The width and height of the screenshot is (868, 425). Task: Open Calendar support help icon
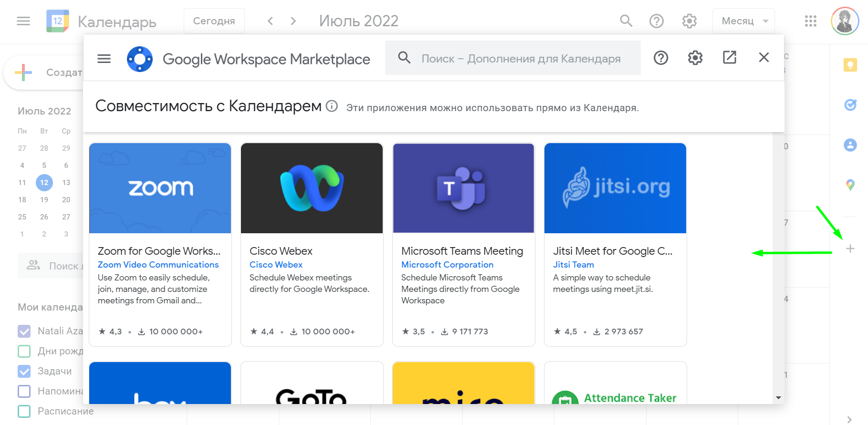tap(657, 21)
